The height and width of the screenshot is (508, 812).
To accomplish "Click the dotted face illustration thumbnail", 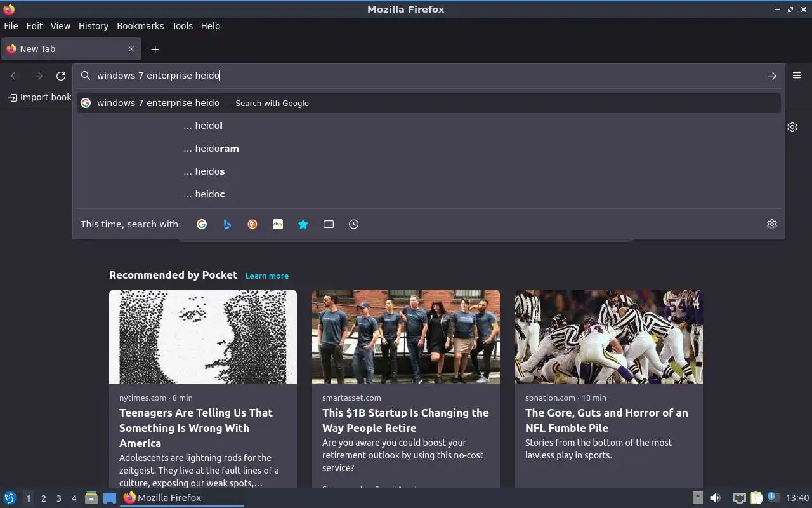I will pyautogui.click(x=203, y=337).
